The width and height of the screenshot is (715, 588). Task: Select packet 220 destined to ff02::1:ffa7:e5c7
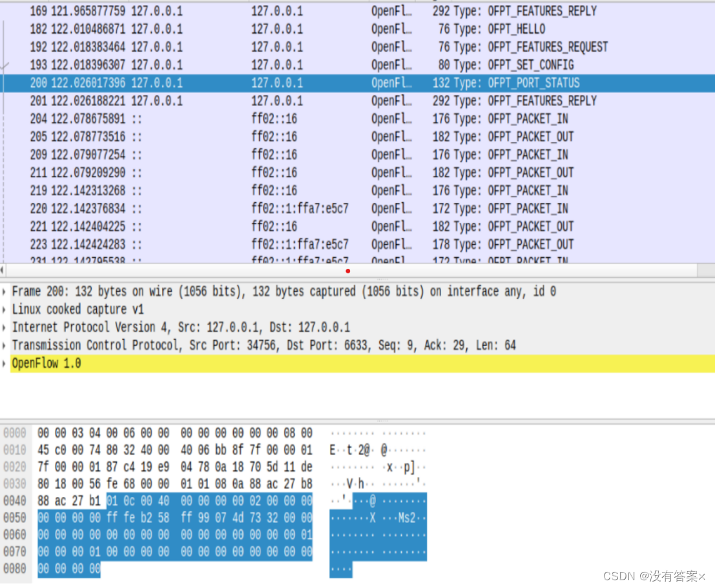[258, 208]
